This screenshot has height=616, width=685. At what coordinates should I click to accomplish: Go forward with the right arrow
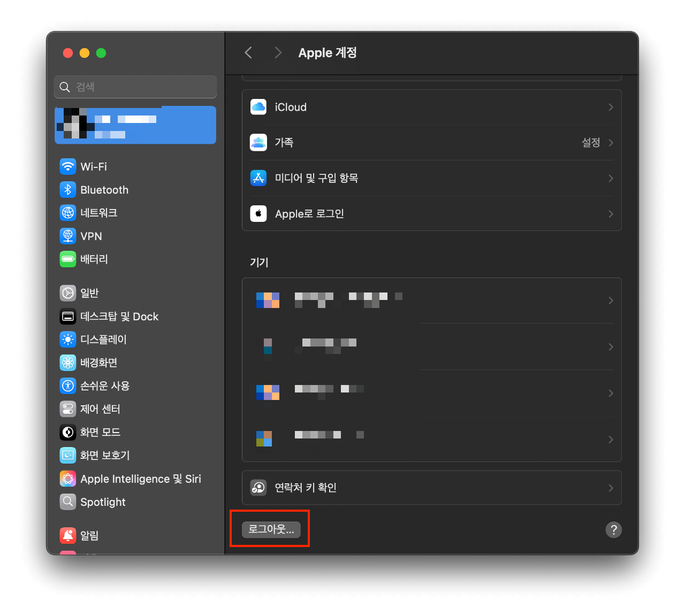coord(278,52)
